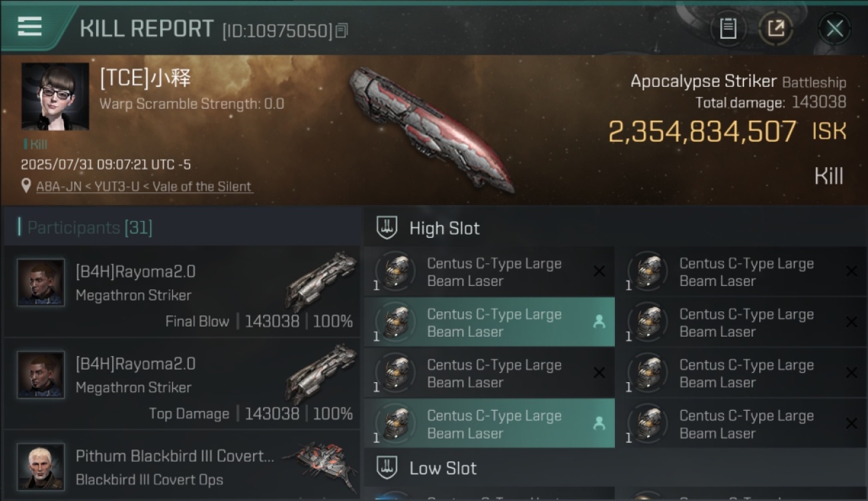This screenshot has height=501, width=868.
Task: Open the clipboard notes icon
Action: coord(728,29)
